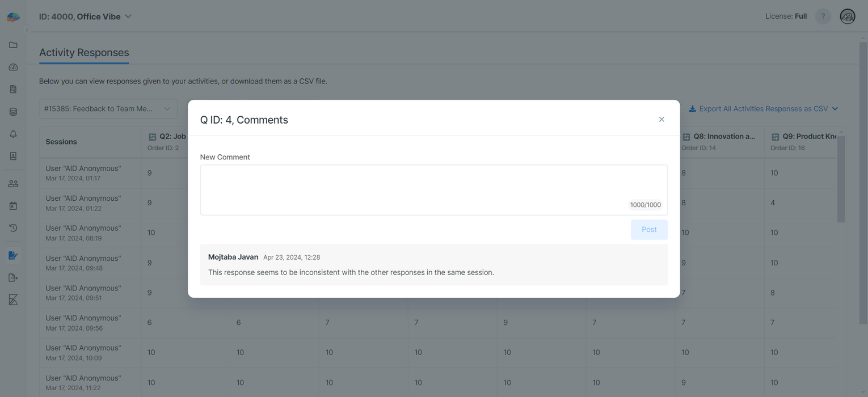Open the team members icon in sidebar
The width and height of the screenshot is (868, 397).
click(x=13, y=183)
